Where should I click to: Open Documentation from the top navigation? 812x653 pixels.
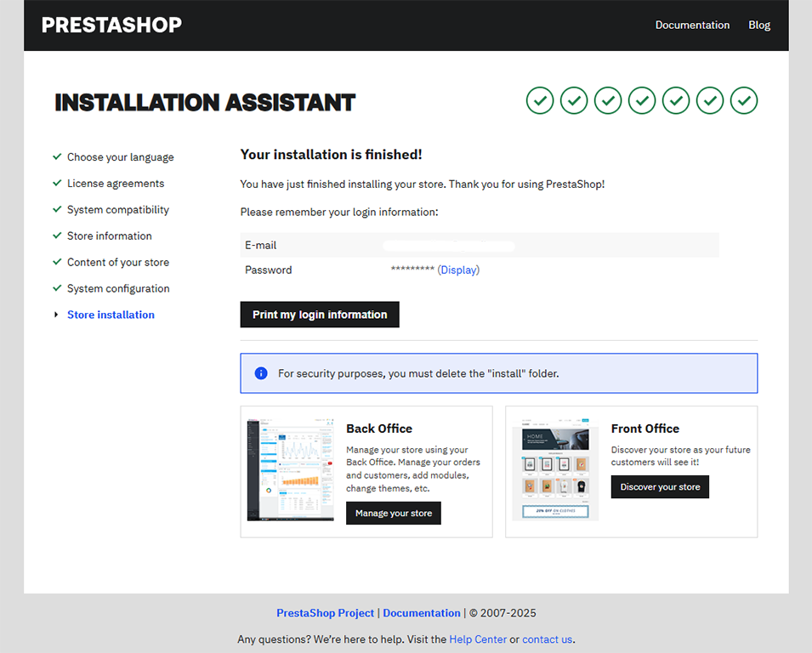pos(692,25)
